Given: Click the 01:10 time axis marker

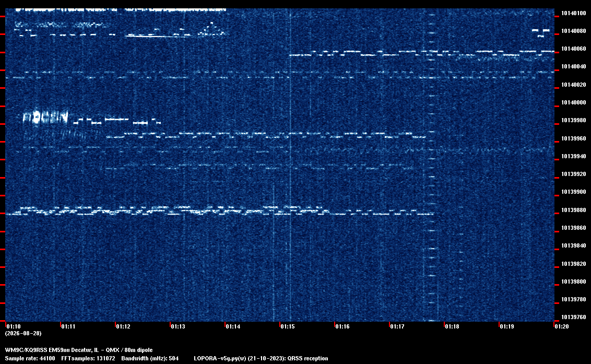Looking at the screenshot, I should tap(14, 326).
